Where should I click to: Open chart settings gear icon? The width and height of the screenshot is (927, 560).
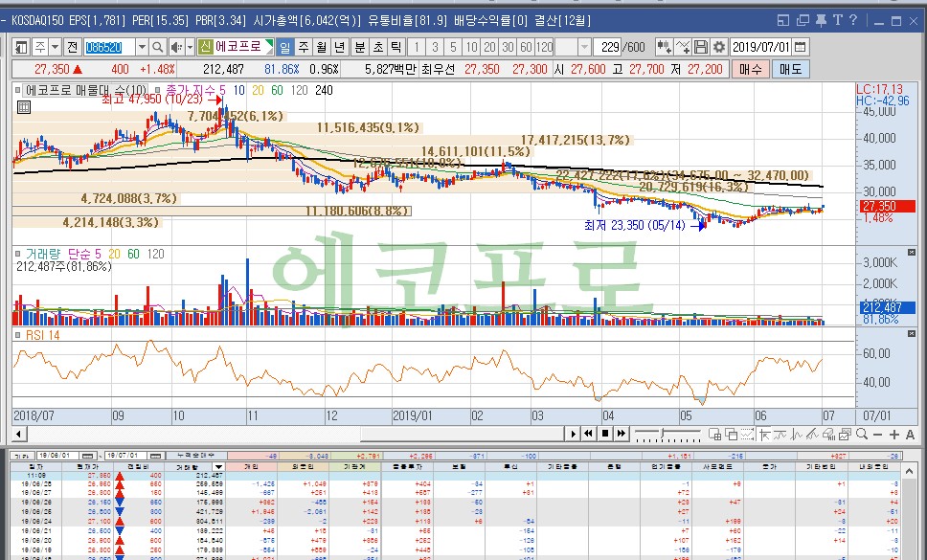(719, 47)
